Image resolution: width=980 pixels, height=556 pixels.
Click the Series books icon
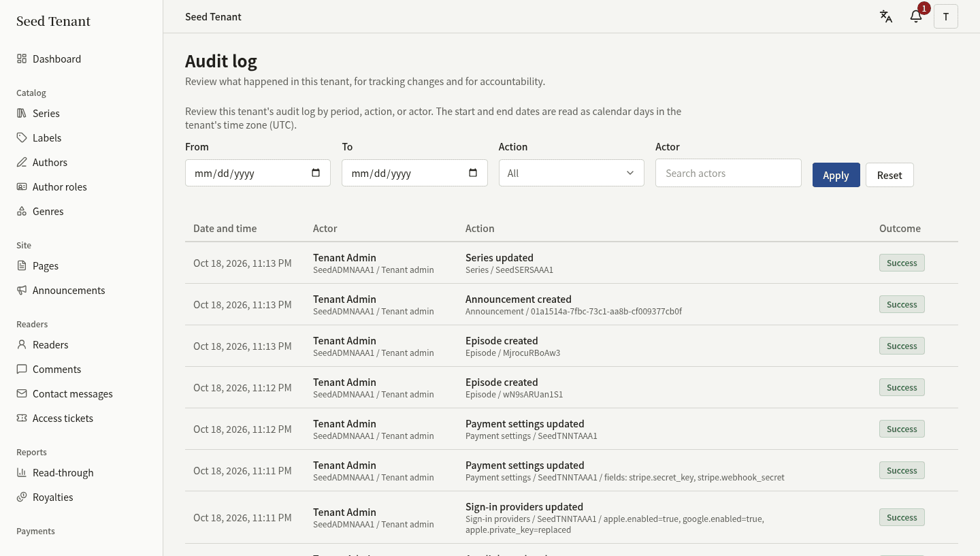click(22, 113)
